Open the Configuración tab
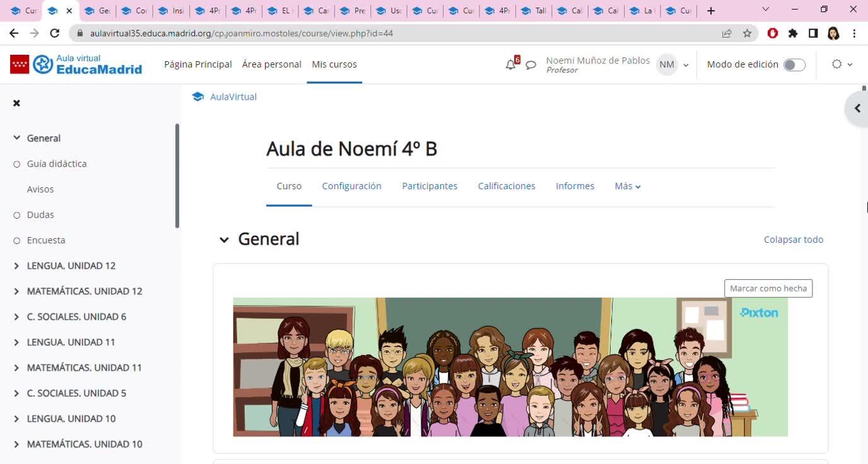The width and height of the screenshot is (868, 464). (x=351, y=186)
